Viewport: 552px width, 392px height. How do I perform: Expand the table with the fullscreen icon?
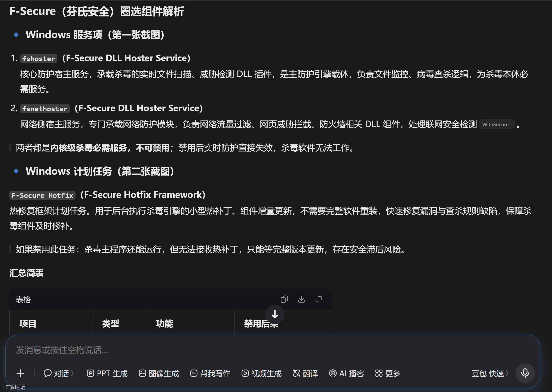click(319, 299)
